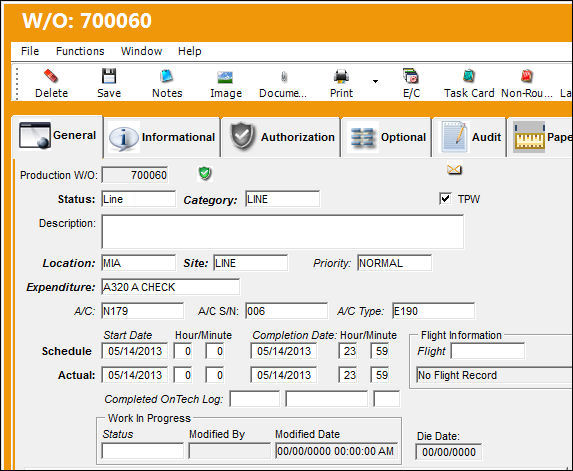Click the green shield icon beside Production W/O

pos(205,173)
